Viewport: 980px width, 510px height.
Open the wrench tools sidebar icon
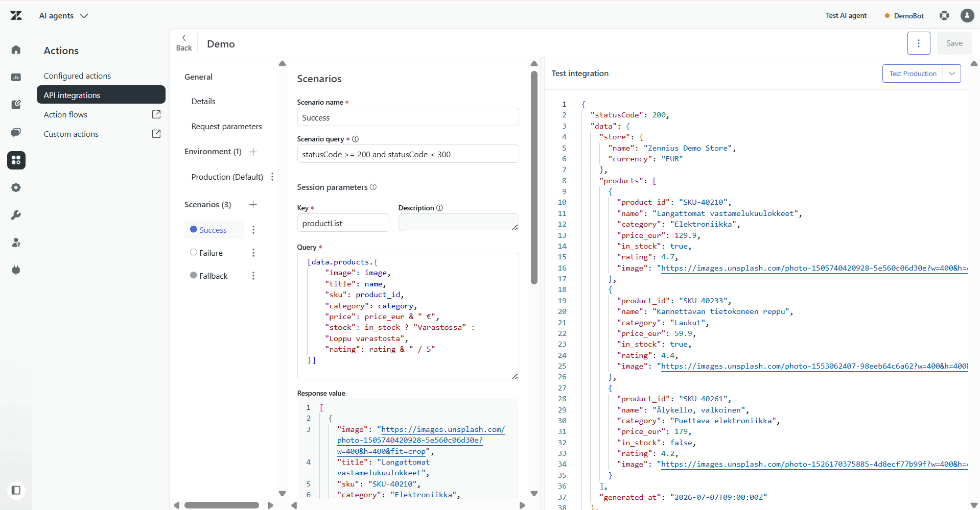16,215
